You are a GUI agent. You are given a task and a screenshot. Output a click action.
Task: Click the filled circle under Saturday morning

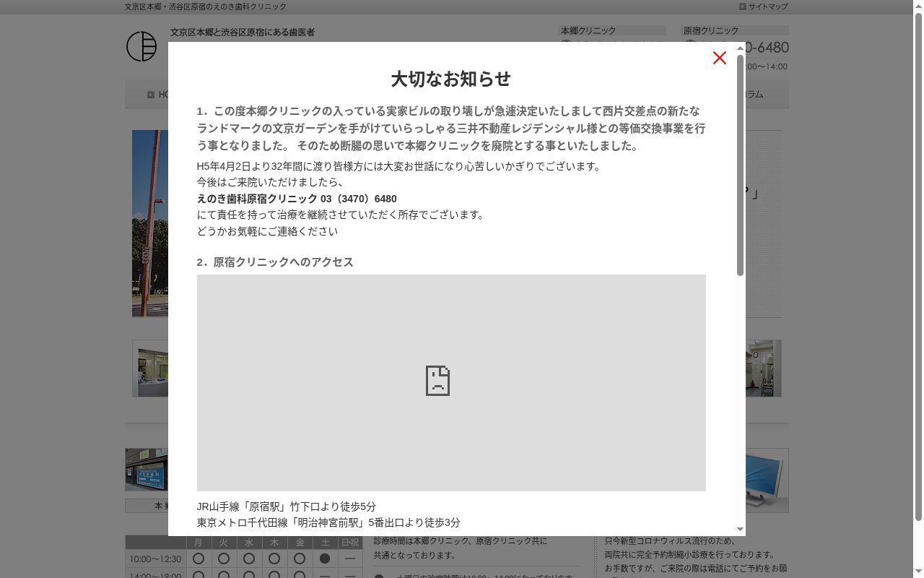click(x=325, y=558)
